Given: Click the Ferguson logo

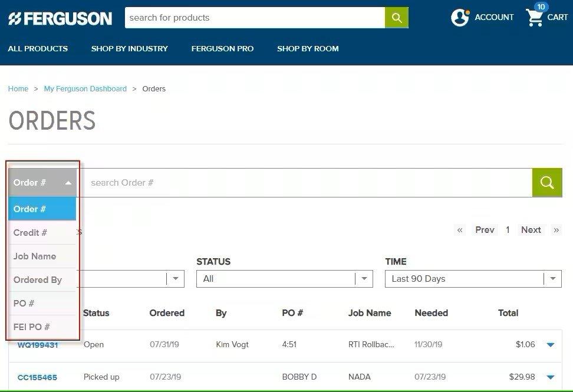Looking at the screenshot, I should tap(60, 18).
